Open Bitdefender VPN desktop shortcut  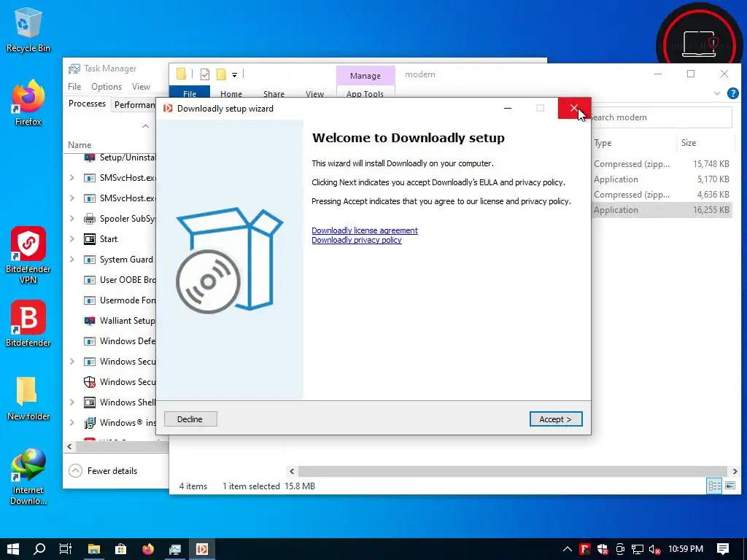point(28,255)
